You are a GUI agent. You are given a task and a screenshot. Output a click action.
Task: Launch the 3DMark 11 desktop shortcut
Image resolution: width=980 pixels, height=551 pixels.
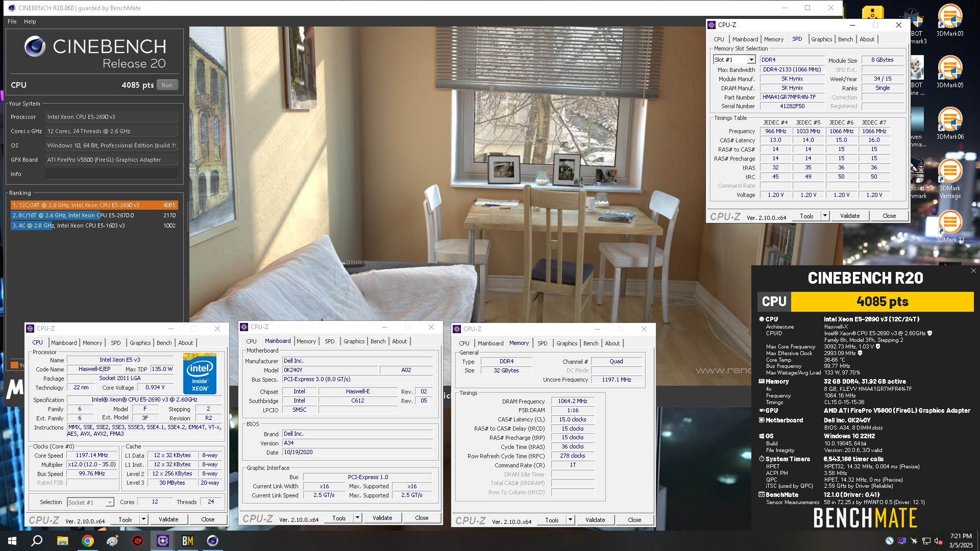point(950,227)
